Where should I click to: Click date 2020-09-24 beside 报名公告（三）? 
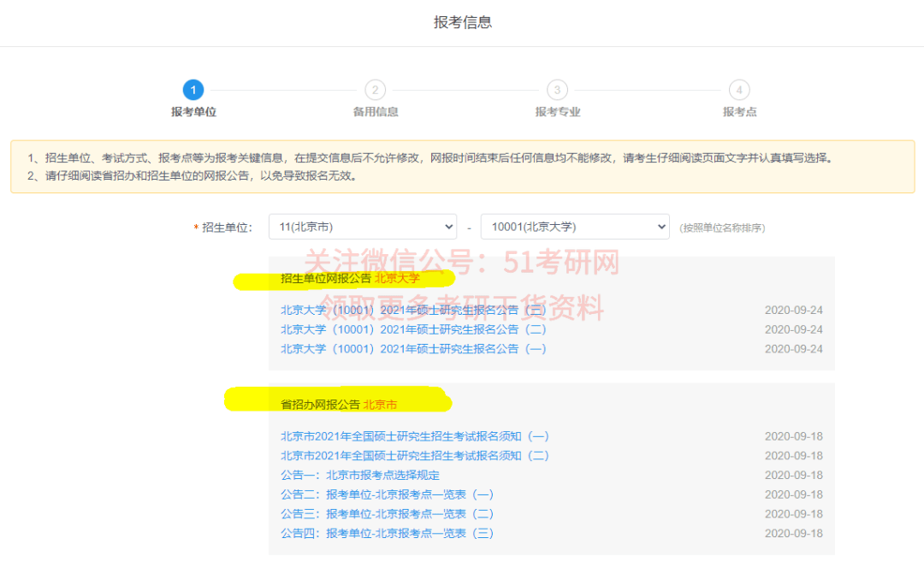pyautogui.click(x=794, y=310)
